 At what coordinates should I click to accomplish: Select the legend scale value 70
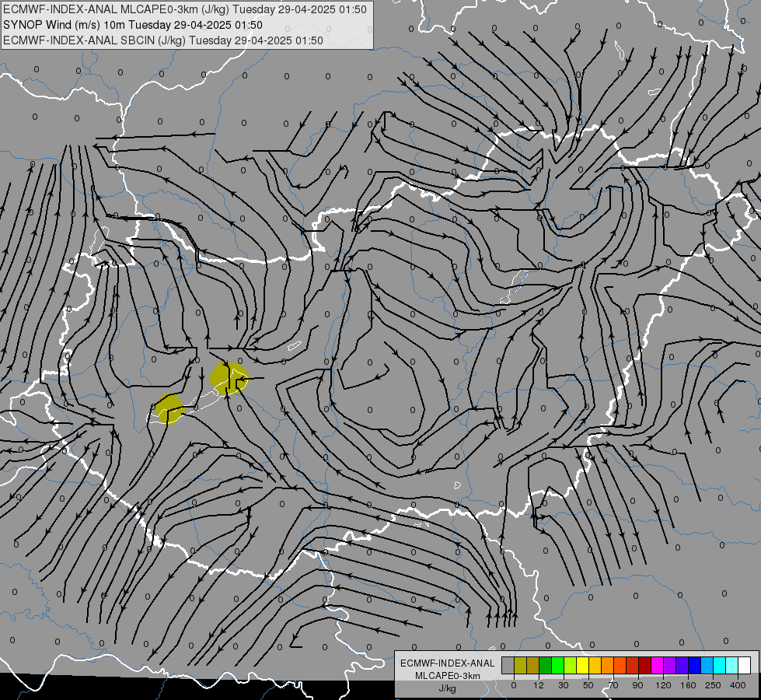pos(613,685)
